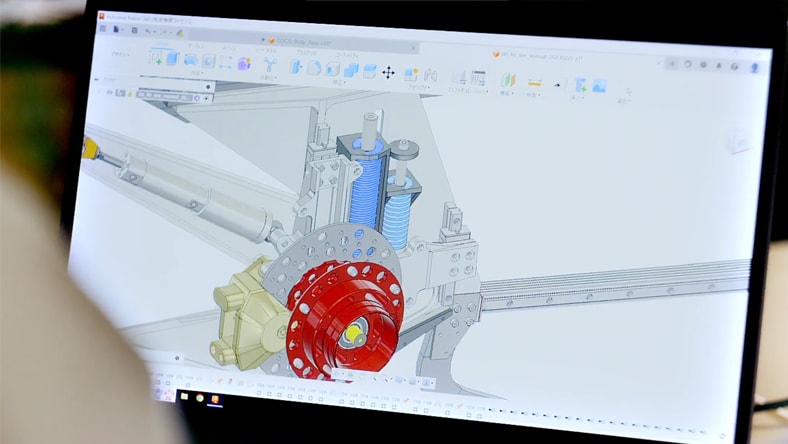Activate the Move/Copy cross-arrows tool
788x444 pixels.
387,72
